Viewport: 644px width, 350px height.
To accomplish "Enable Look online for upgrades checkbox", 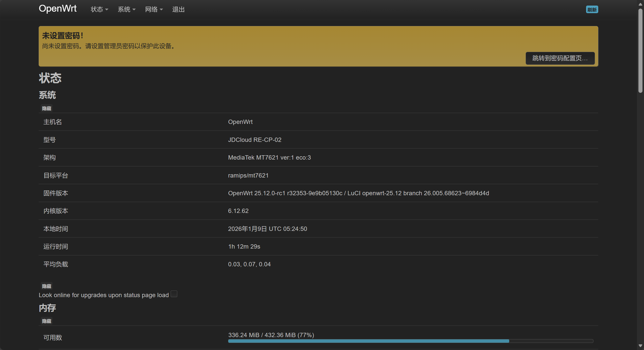I will 174,294.
